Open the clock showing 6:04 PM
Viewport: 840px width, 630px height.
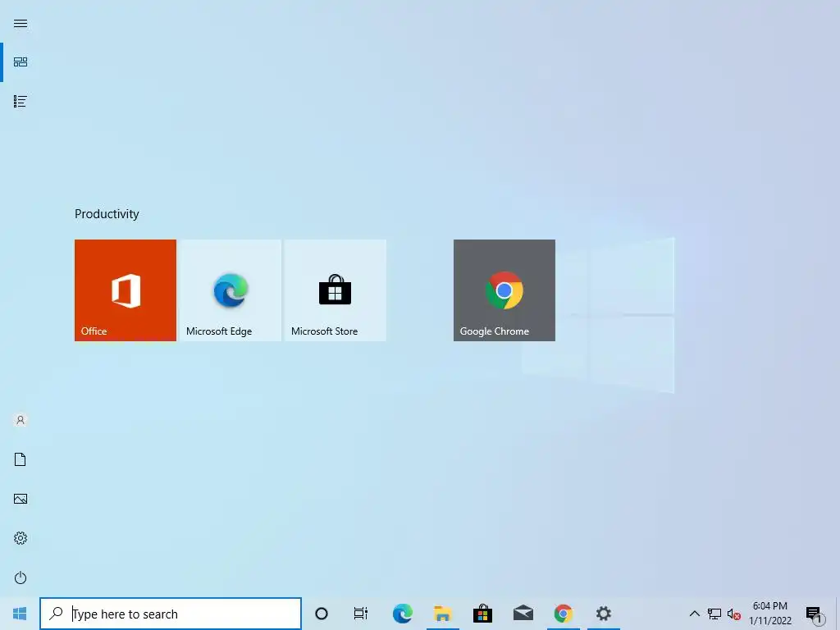(x=769, y=614)
